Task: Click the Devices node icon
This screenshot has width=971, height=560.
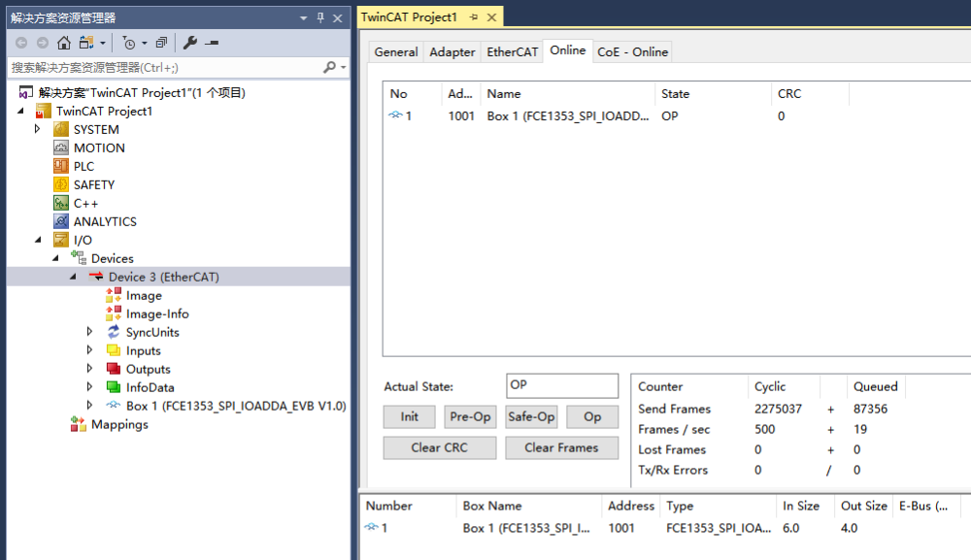Action: (x=79, y=257)
